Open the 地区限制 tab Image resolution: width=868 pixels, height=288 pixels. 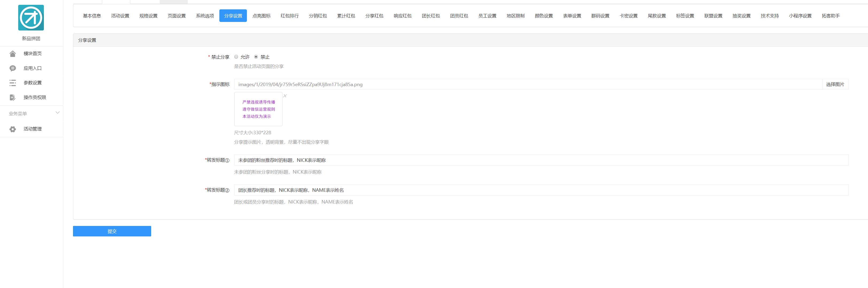coord(515,16)
